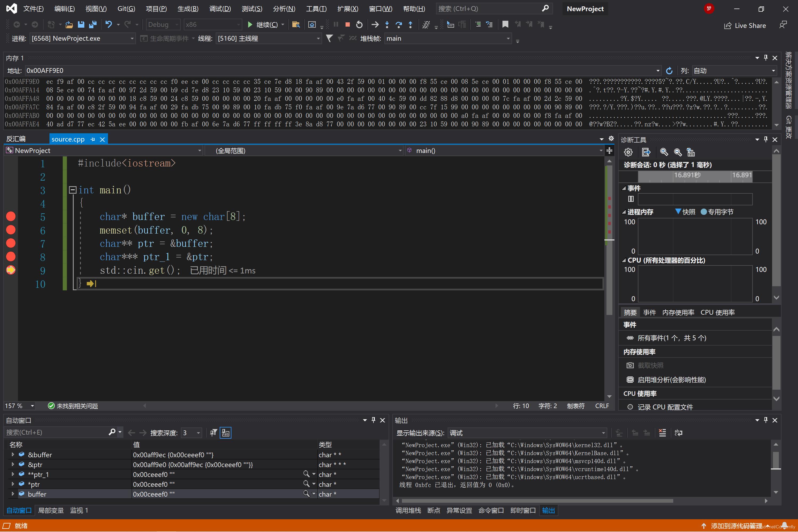Viewport: 798px width, 532px height.
Task: Toggle breakpoint on line 9
Action: click(11, 270)
